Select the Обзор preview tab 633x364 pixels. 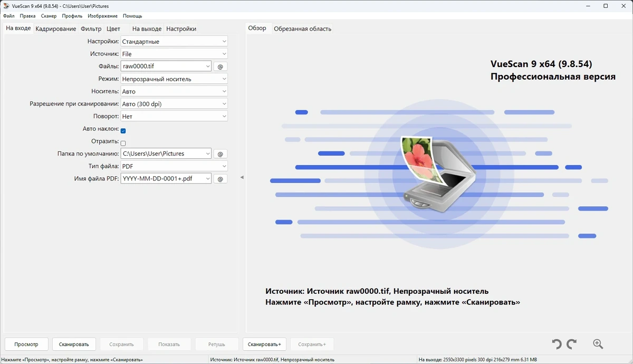(257, 28)
